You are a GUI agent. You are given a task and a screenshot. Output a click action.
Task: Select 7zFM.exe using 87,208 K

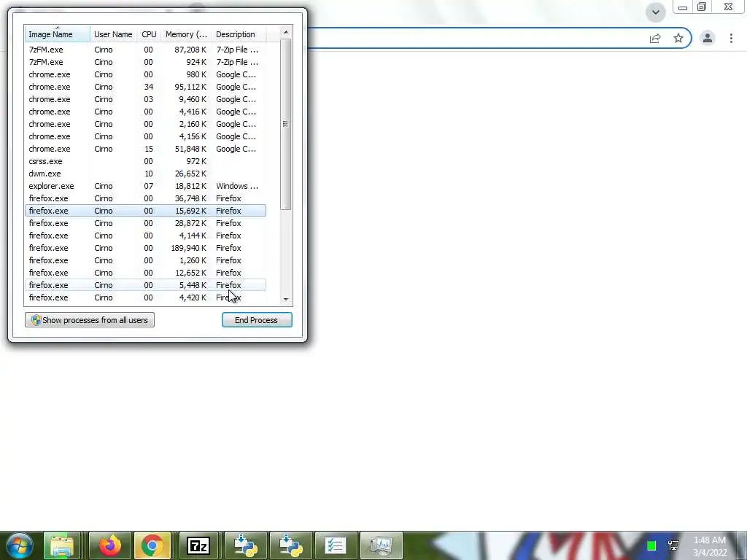point(145,50)
